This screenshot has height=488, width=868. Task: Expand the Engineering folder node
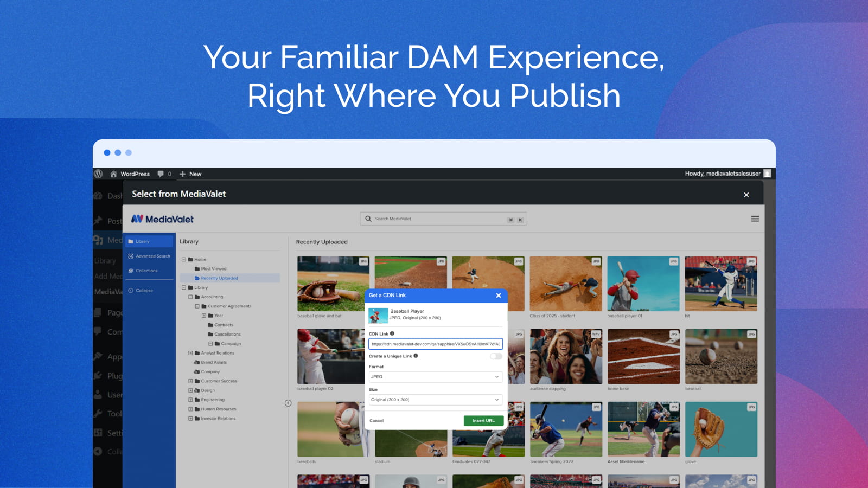(190, 400)
